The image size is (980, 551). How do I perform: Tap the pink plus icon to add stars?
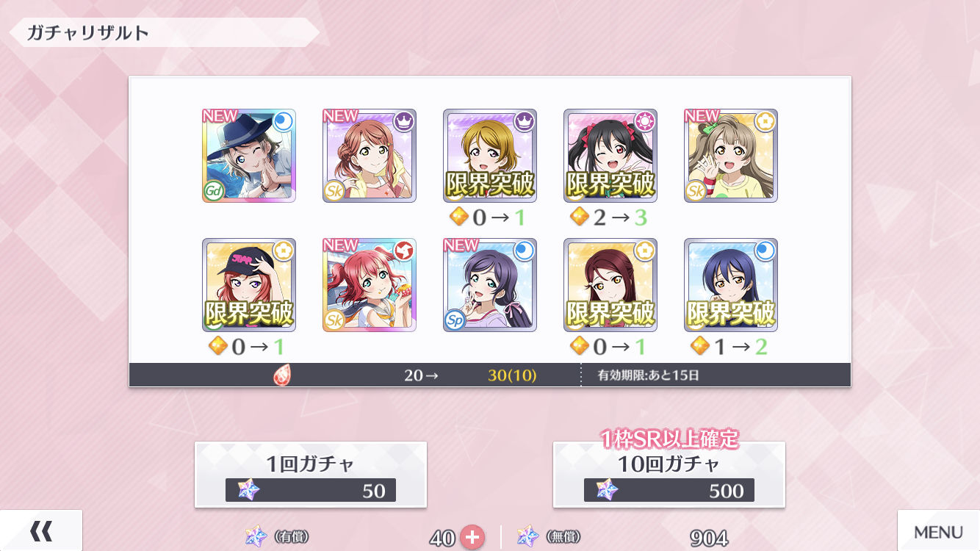click(472, 538)
